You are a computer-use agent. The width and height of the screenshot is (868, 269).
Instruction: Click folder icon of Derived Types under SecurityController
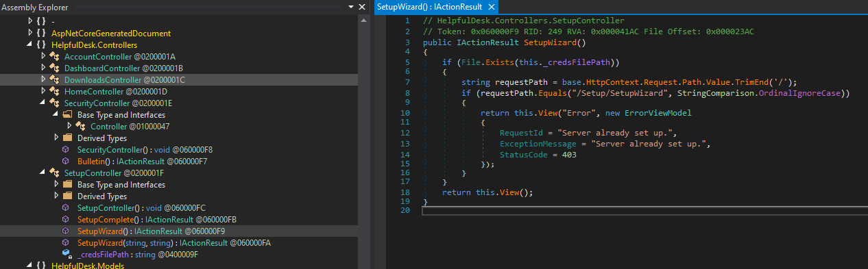point(67,138)
